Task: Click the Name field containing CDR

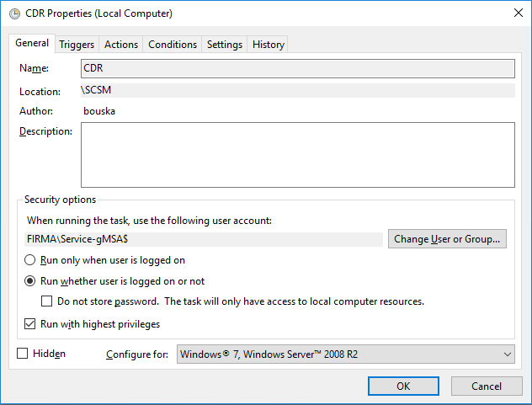Action: pyautogui.click(x=297, y=68)
